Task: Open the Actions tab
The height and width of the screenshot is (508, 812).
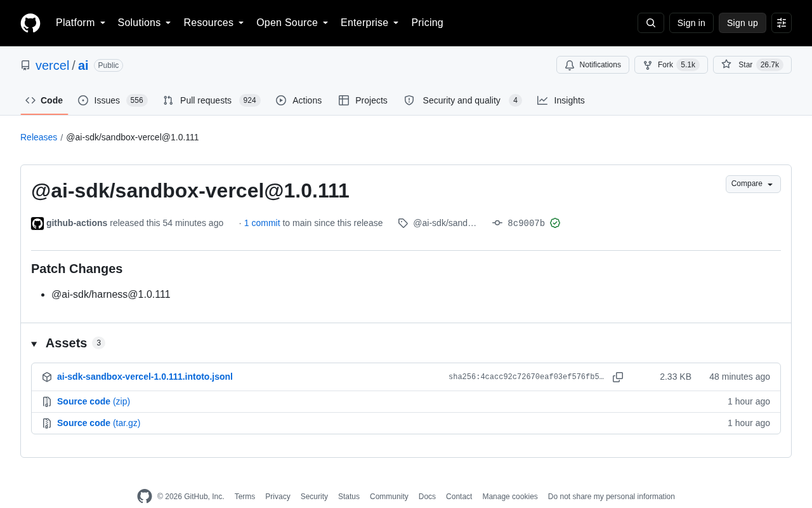Action: point(299,100)
